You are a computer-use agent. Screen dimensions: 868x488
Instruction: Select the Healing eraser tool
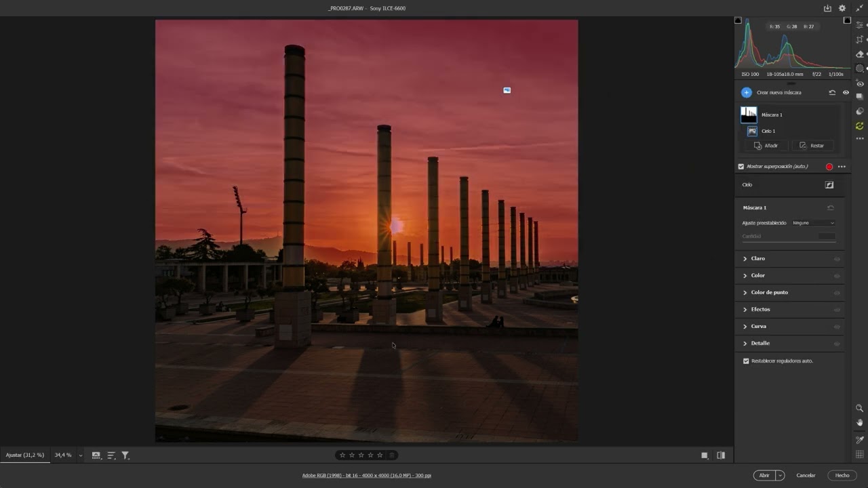coord(860,54)
